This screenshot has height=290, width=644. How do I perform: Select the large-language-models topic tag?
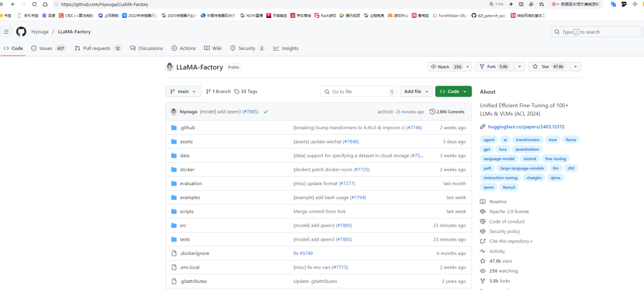point(522,168)
